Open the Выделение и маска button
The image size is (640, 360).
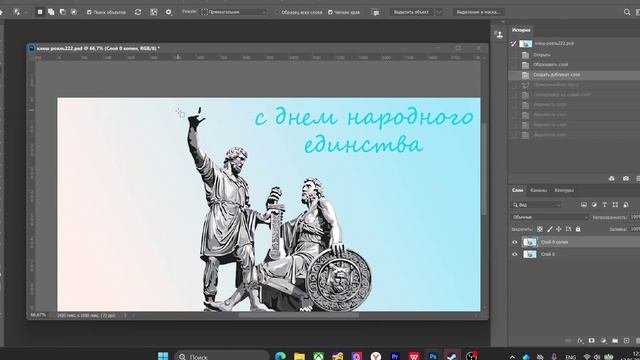pyautogui.click(x=478, y=12)
